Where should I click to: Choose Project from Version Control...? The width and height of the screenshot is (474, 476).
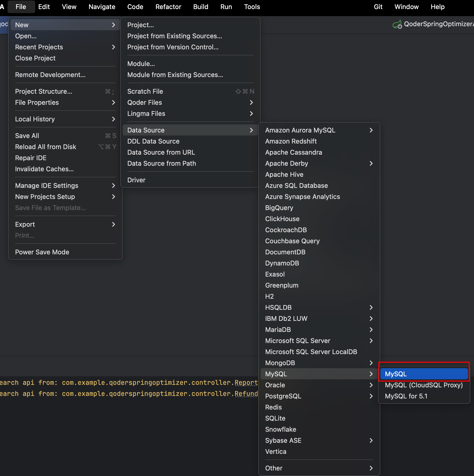tap(173, 47)
